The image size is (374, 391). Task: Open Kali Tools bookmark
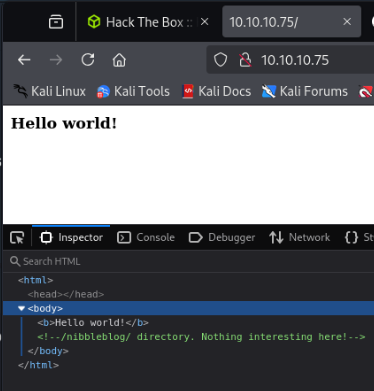pyautogui.click(x=133, y=91)
